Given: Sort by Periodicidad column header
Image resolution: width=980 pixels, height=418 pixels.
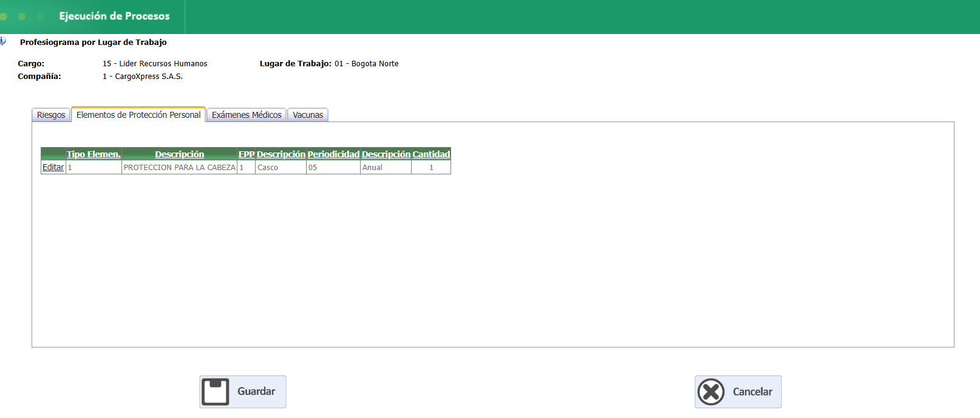Looking at the screenshot, I should pos(333,154).
